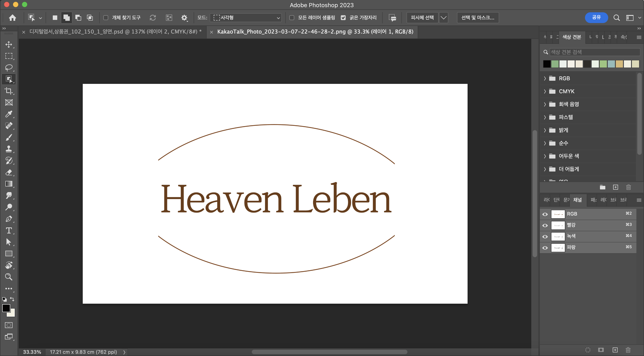Image resolution: width=644 pixels, height=356 pixels.
Task: Click the 선택 및 마스크 button
Action: [x=477, y=18]
